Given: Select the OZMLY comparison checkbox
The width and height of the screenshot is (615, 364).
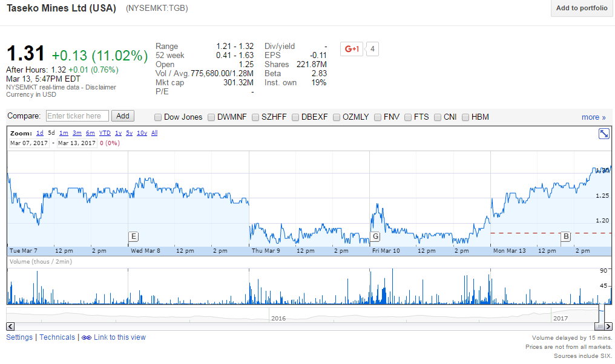Looking at the screenshot, I should 336,117.
